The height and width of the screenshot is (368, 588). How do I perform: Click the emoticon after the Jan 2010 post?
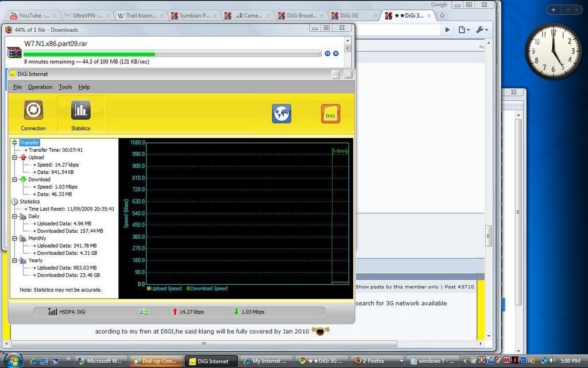point(320,331)
